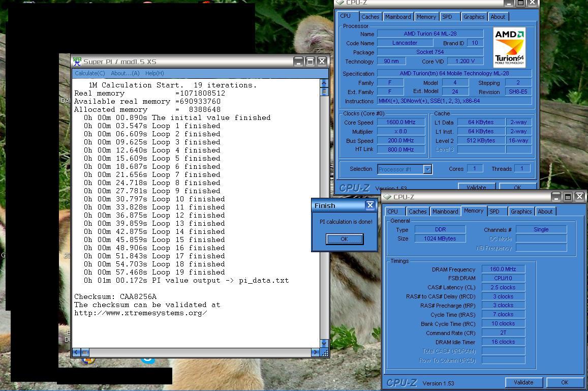Click the Checksum: CAA8256A line
Viewport: 588px width, 391px height.
pyautogui.click(x=115, y=297)
